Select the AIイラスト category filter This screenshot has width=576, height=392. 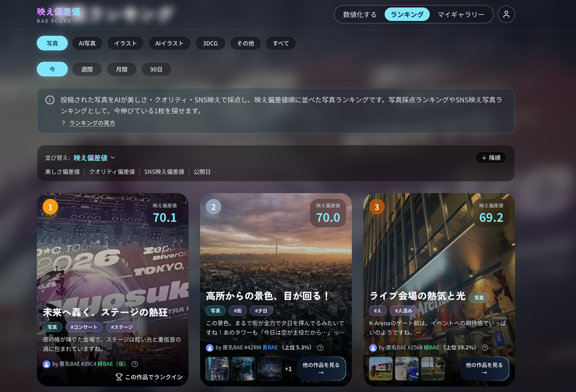coord(169,43)
